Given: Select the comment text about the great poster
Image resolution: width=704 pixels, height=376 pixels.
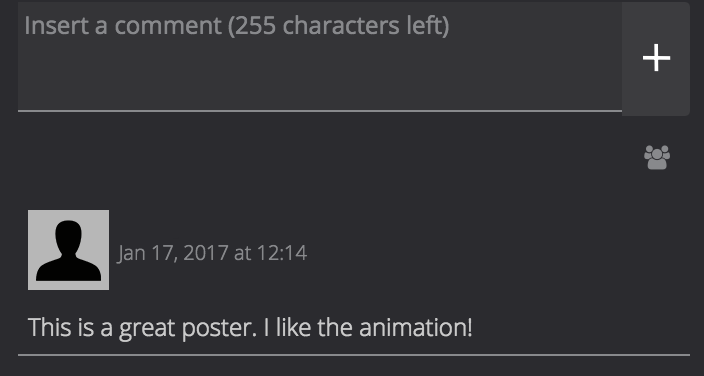Looking at the screenshot, I should click(250, 327).
